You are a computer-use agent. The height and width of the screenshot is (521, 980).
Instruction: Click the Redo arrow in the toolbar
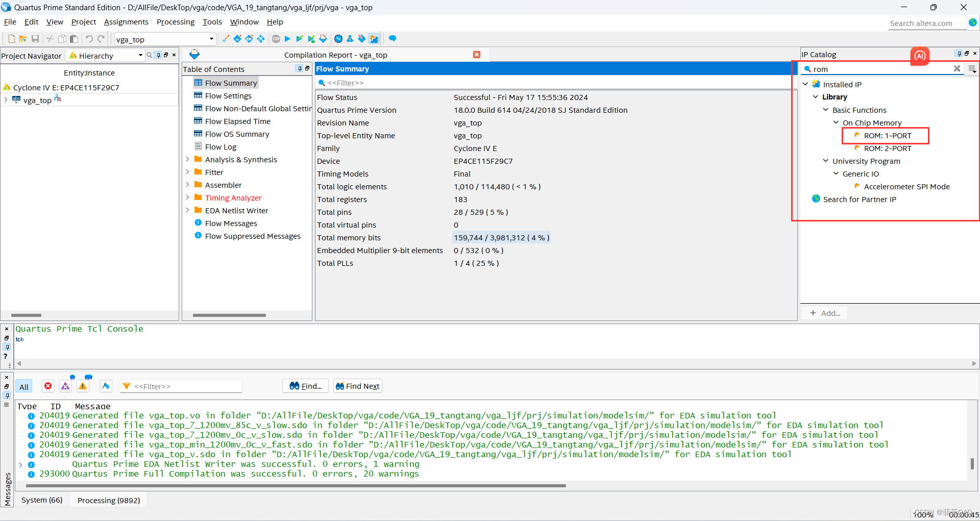pyautogui.click(x=101, y=39)
